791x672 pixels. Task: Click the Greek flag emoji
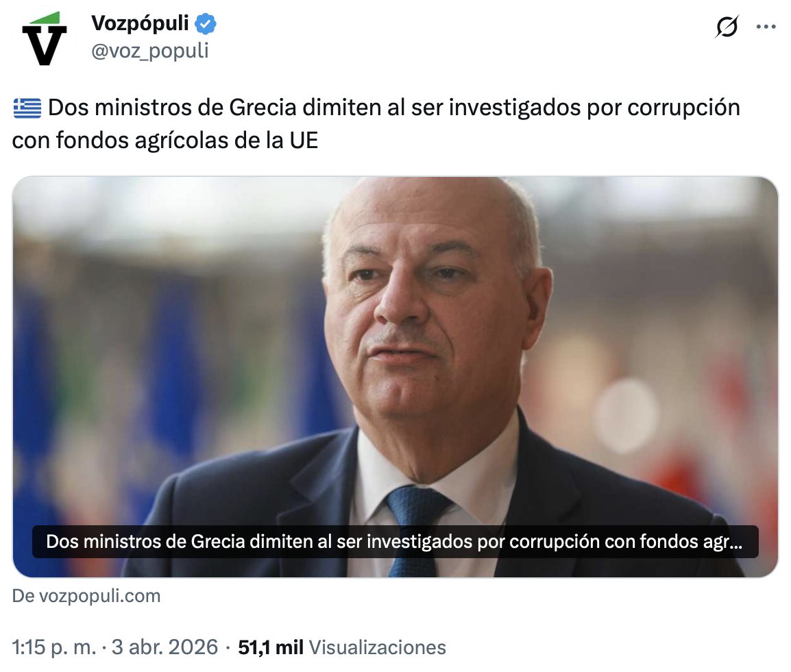tap(27, 108)
